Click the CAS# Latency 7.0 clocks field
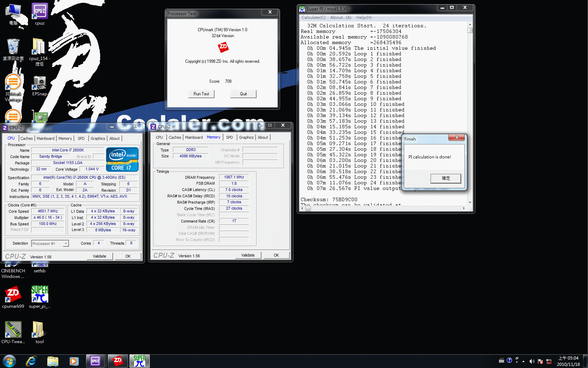The image size is (588, 368). 234,190
